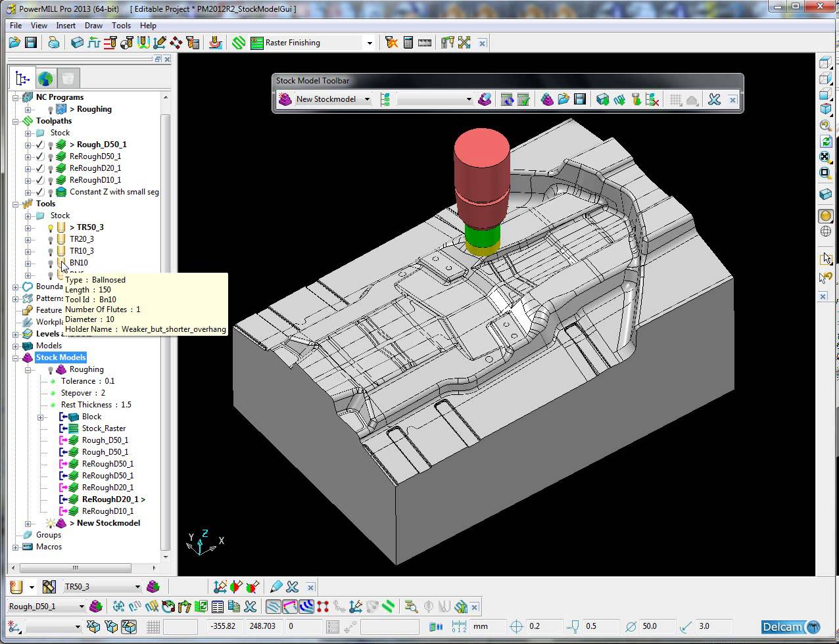
Task: Toggle checkbox for Rough_D50_1 toolpath
Action: [39, 145]
